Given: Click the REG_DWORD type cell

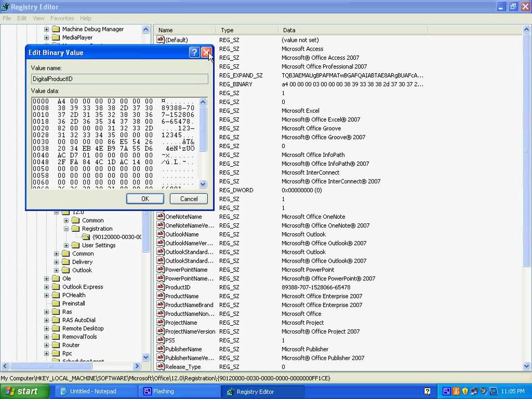Looking at the screenshot, I should [236, 190].
